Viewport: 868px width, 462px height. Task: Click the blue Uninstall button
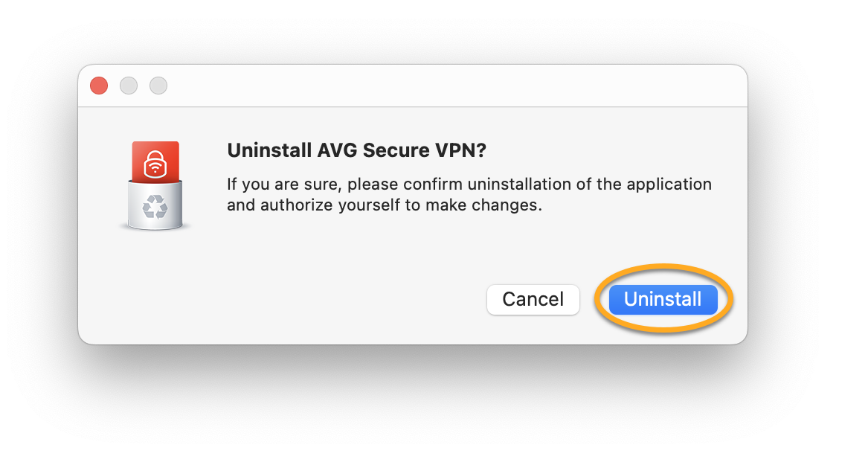[663, 299]
